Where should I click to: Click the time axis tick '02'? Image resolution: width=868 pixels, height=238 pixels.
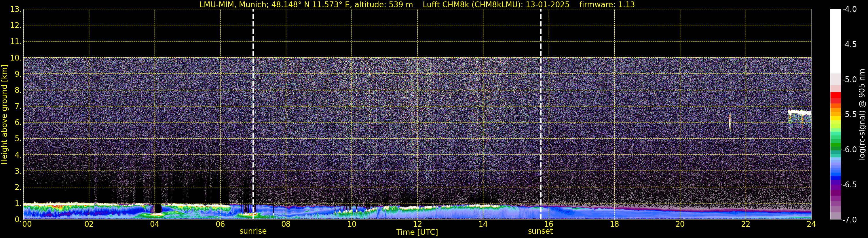[x=89, y=224]
